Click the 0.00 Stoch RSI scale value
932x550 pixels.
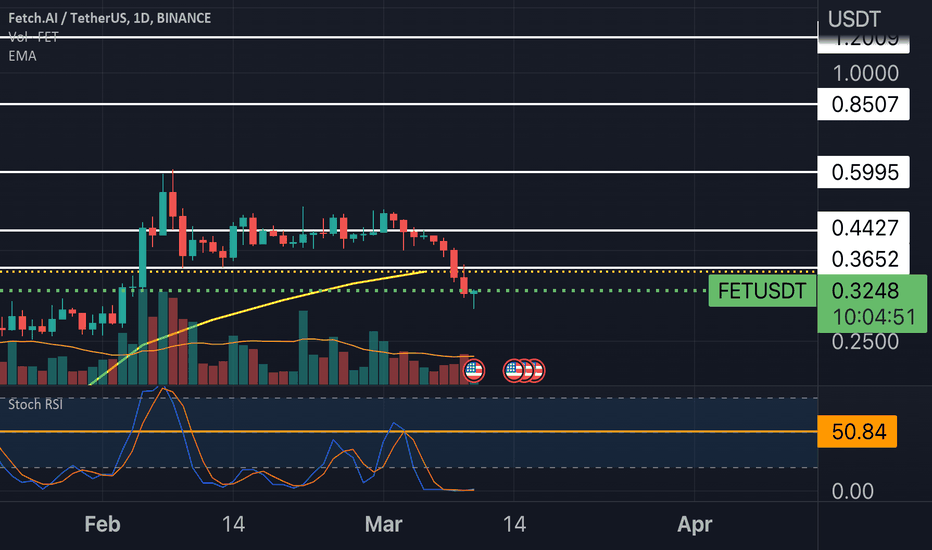click(852, 491)
